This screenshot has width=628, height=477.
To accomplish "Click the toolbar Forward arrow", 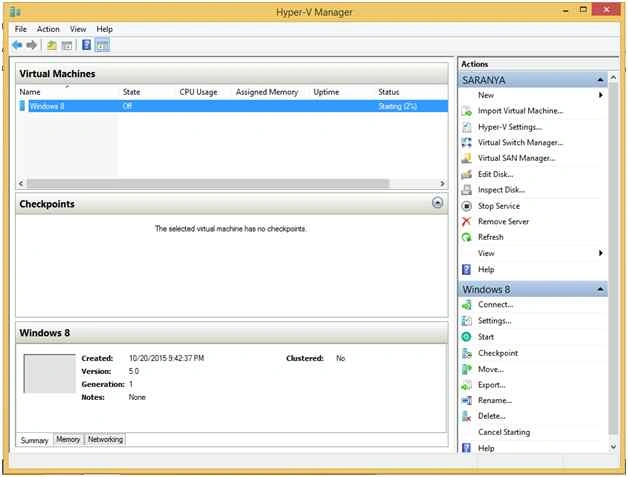I will (x=32, y=45).
